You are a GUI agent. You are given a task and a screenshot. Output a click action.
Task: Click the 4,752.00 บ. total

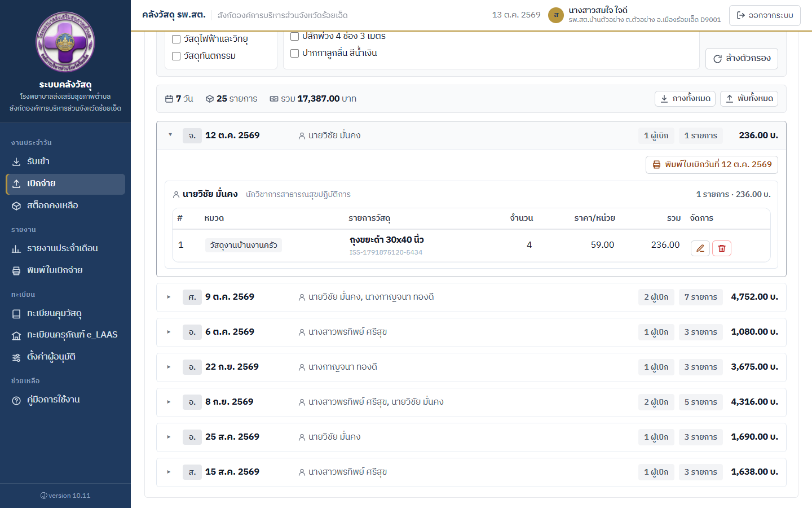[x=754, y=297]
